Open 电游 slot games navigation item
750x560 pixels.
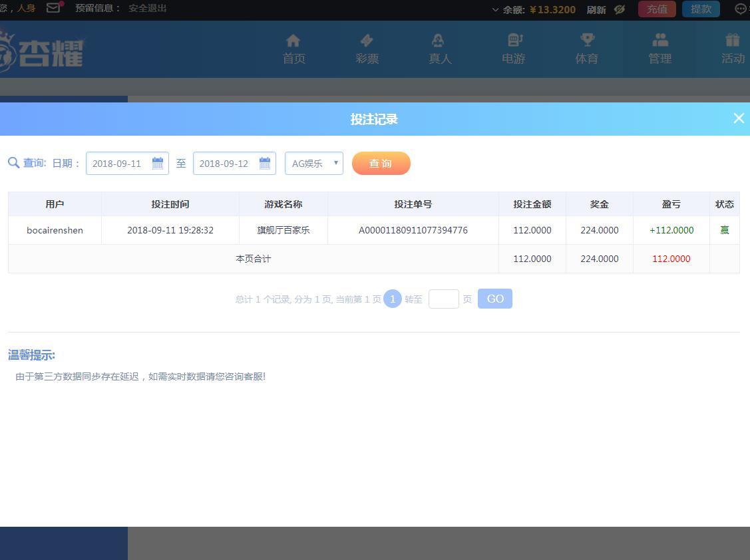(513, 49)
